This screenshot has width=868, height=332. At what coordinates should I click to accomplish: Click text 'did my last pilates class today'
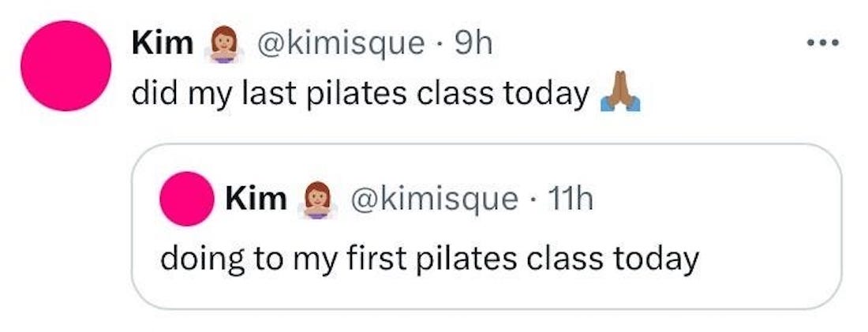361,95
